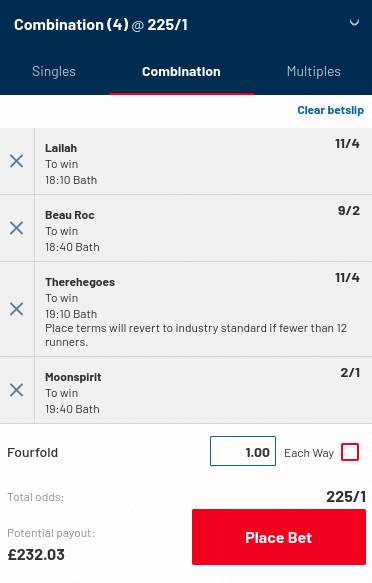
Task: Click Therehegoes 11/4 odds
Action: point(347,278)
